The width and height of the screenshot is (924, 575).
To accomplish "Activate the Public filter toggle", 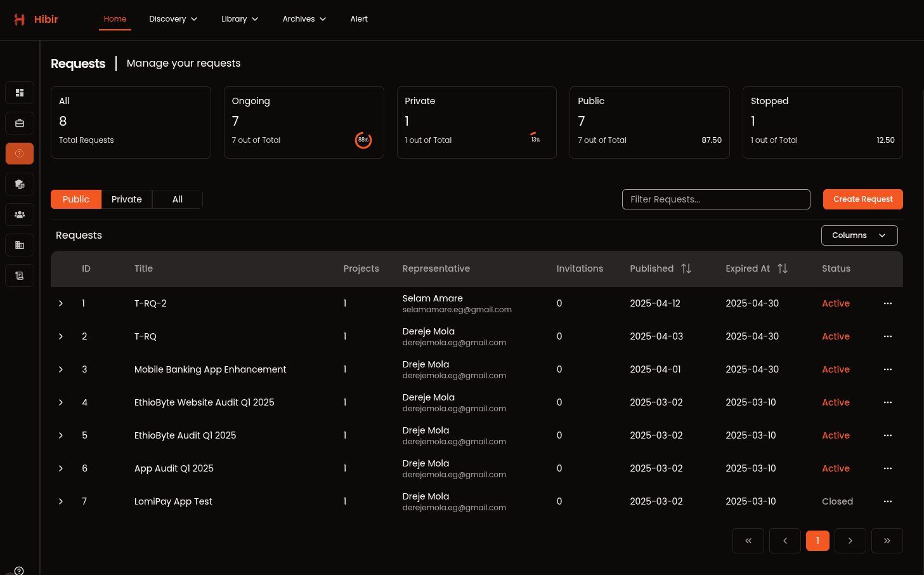I will 75,199.
